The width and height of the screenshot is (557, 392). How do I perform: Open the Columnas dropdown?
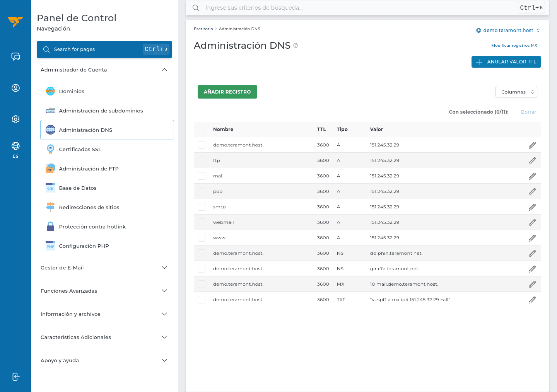(516, 92)
